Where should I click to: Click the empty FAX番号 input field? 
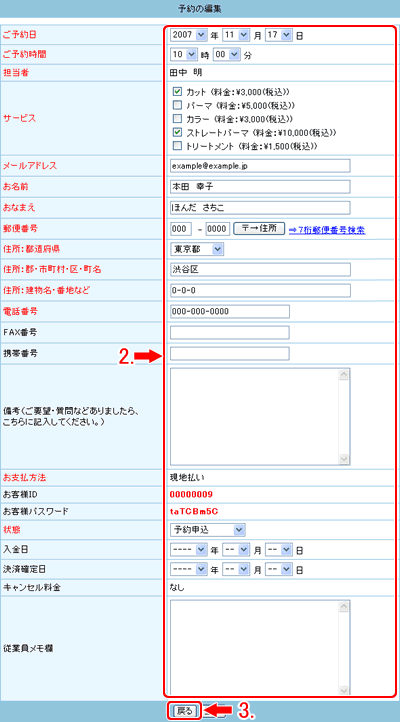pyautogui.click(x=230, y=332)
